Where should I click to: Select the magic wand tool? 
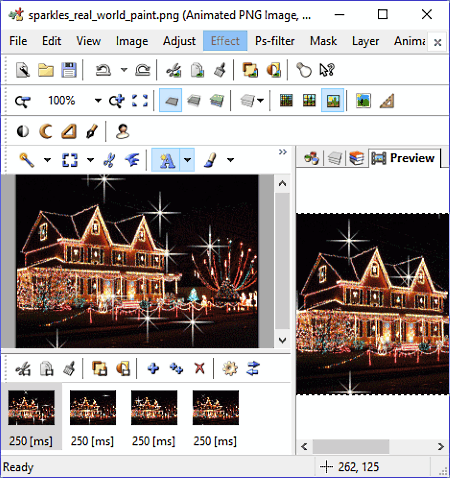26,160
